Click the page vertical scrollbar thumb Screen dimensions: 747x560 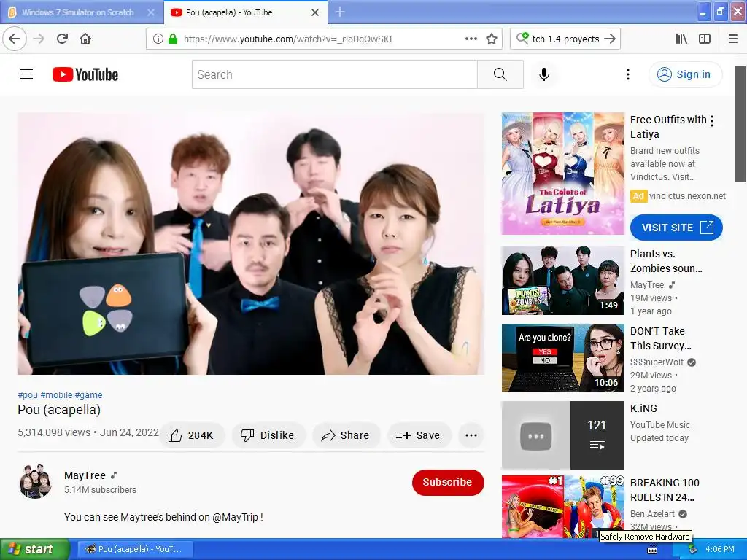(x=741, y=124)
